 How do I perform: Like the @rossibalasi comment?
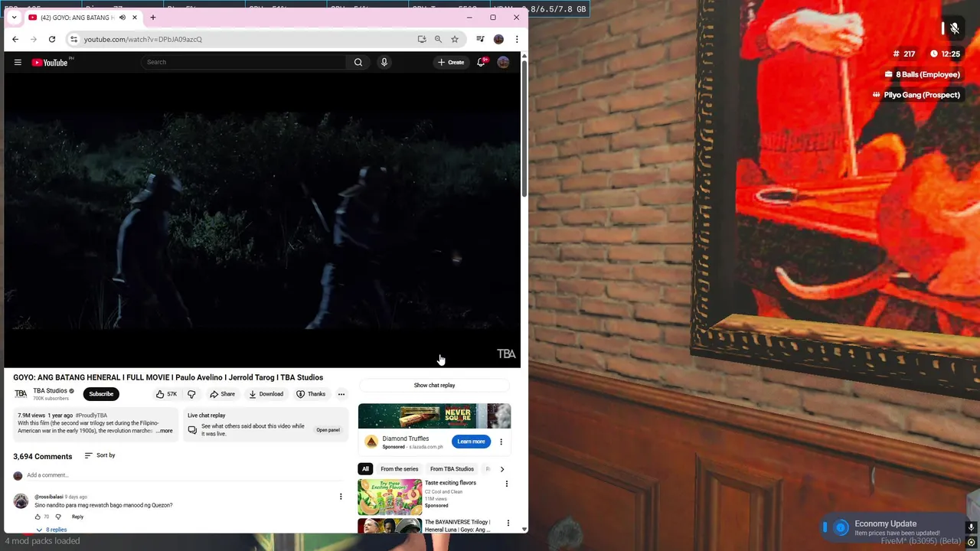point(38,517)
